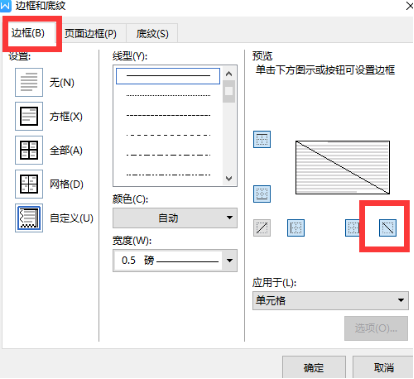Toggle the diagonal-up border button
Screen dimensions: 414x379
262,228
